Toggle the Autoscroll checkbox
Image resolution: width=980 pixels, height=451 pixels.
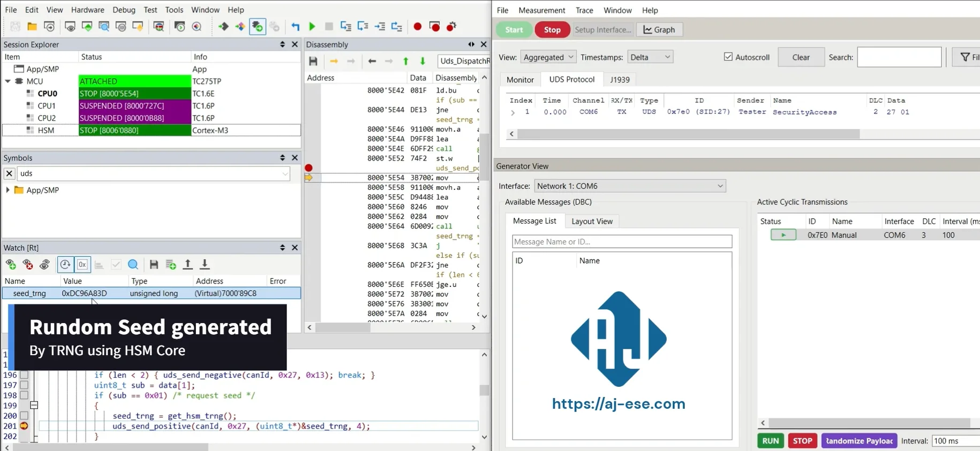coord(728,57)
